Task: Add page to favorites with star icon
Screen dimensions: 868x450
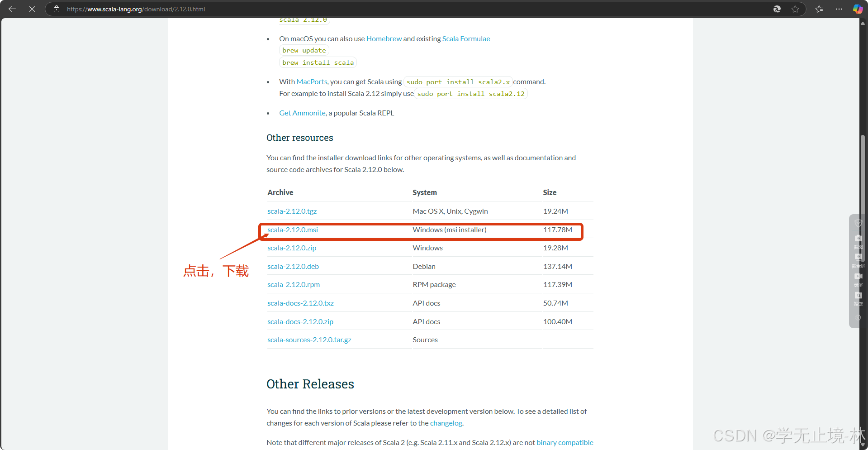Action: pyautogui.click(x=795, y=9)
